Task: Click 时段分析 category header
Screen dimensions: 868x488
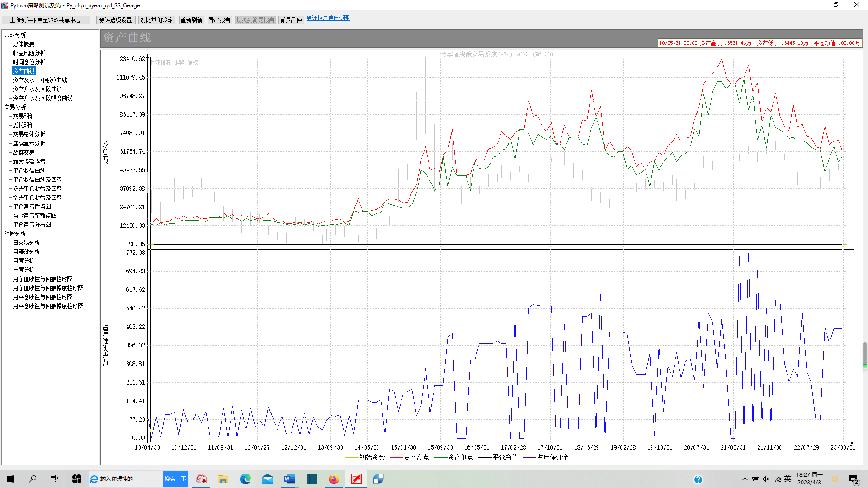Action: [x=15, y=234]
